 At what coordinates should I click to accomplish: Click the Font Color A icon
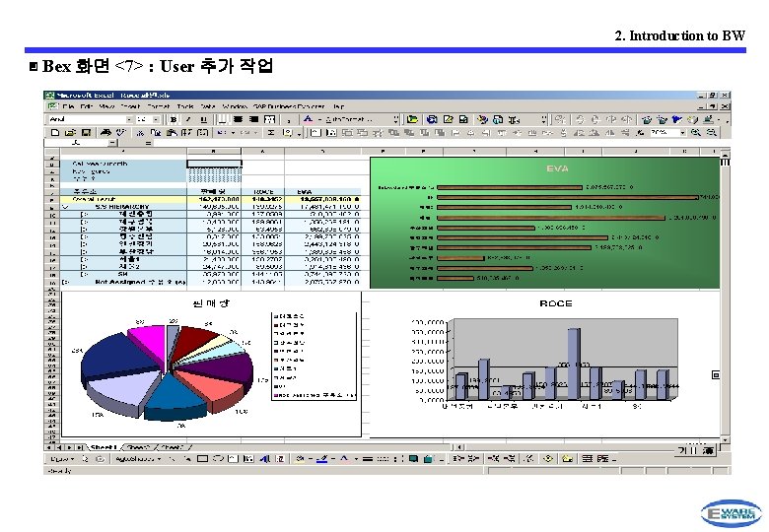click(x=308, y=119)
